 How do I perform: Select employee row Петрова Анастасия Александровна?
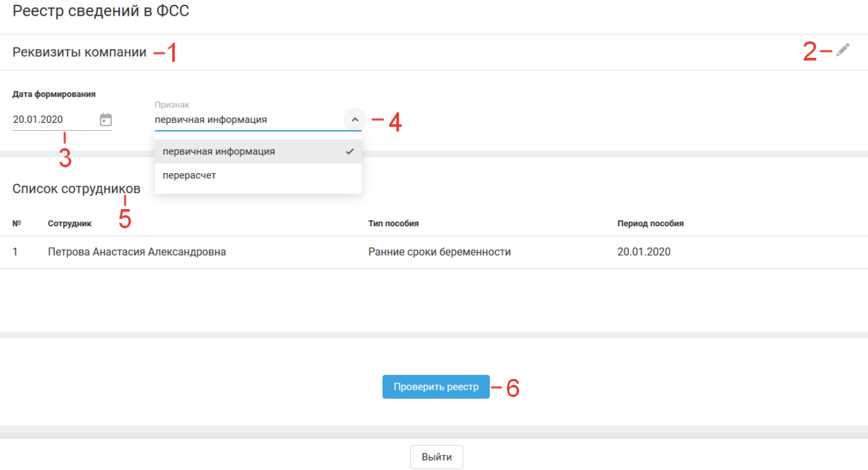[137, 252]
